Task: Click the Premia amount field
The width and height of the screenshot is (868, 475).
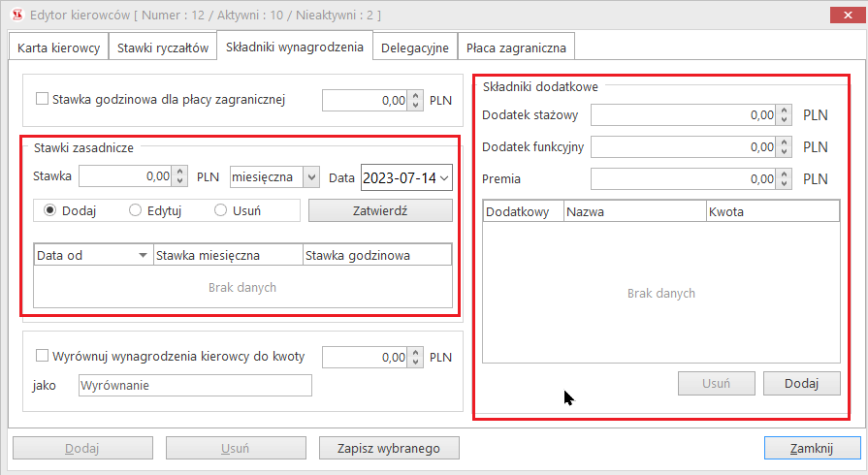Action: (683, 179)
